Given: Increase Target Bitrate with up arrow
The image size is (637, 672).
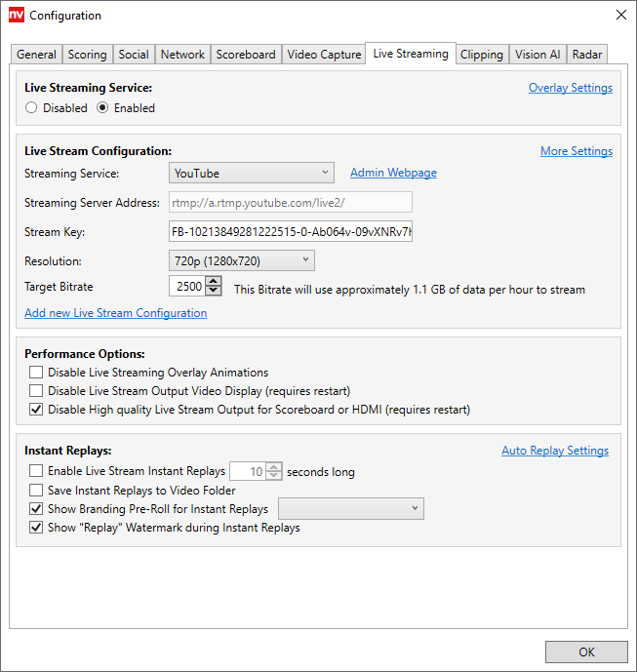Looking at the screenshot, I should click(x=214, y=282).
